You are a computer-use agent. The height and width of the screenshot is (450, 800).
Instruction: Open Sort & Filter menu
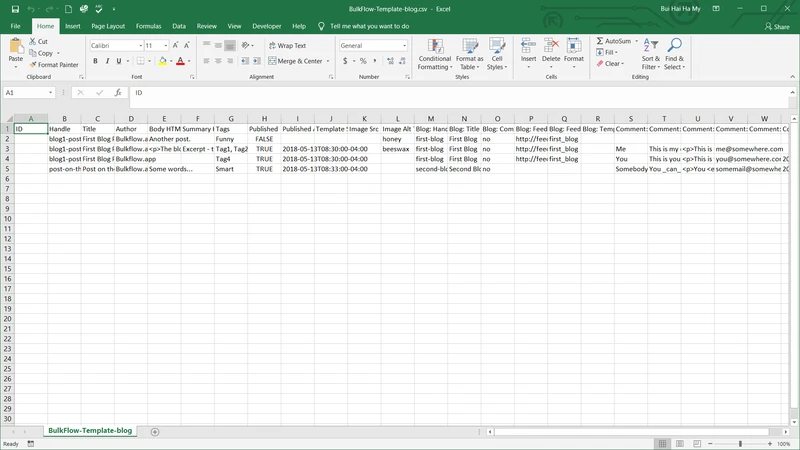(x=651, y=54)
